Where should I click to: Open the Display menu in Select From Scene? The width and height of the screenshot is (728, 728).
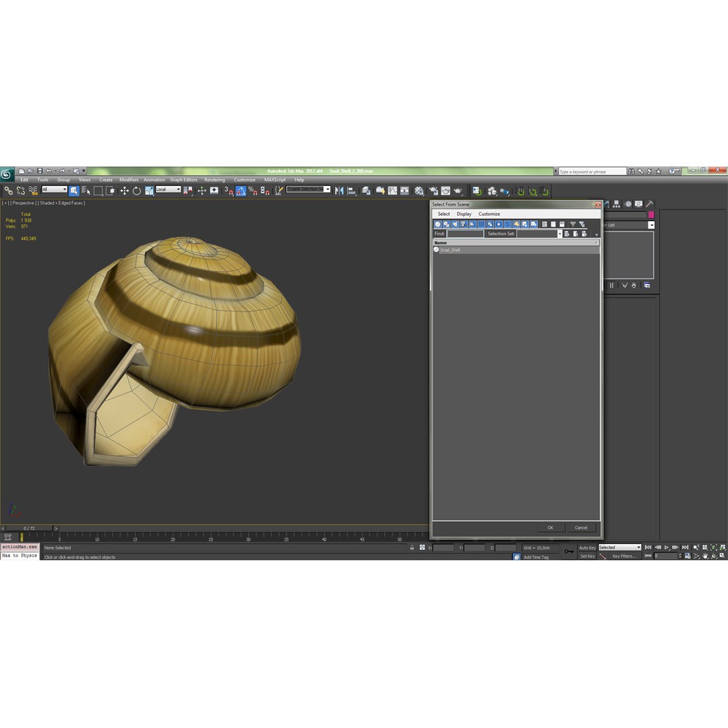click(x=464, y=214)
